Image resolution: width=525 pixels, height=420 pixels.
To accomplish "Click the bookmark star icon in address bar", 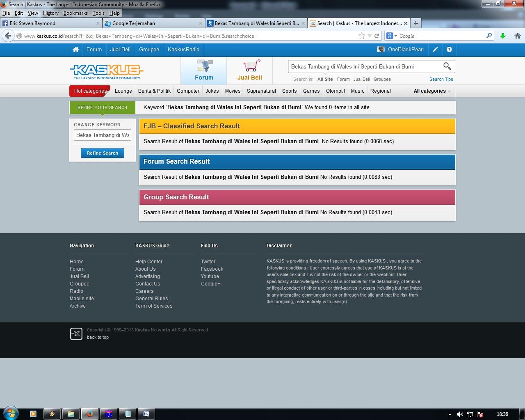I will 362,36.
